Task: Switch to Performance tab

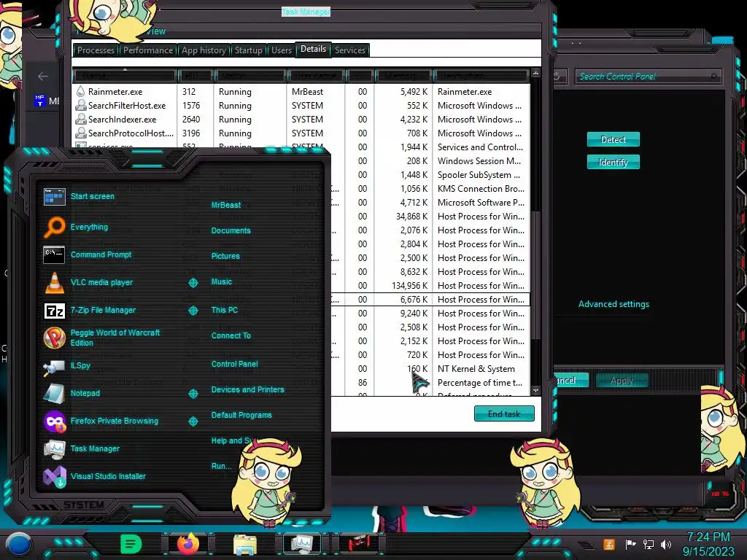Action: pos(147,50)
